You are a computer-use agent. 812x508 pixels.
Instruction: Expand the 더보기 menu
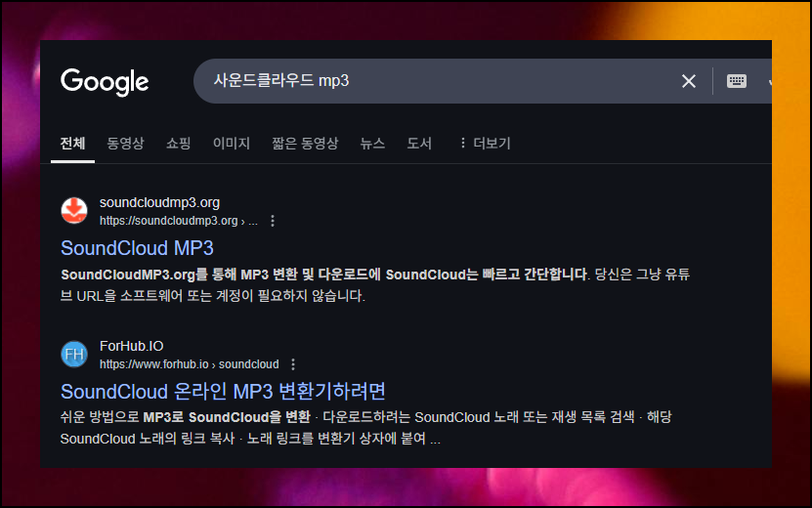[x=486, y=144]
